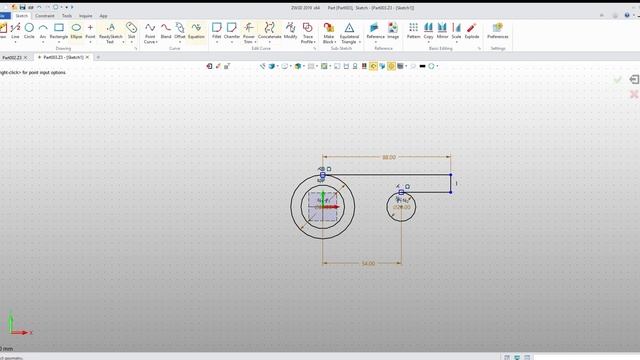Add a new document tab with plus
This screenshot has height=360, width=640.
click(98, 58)
